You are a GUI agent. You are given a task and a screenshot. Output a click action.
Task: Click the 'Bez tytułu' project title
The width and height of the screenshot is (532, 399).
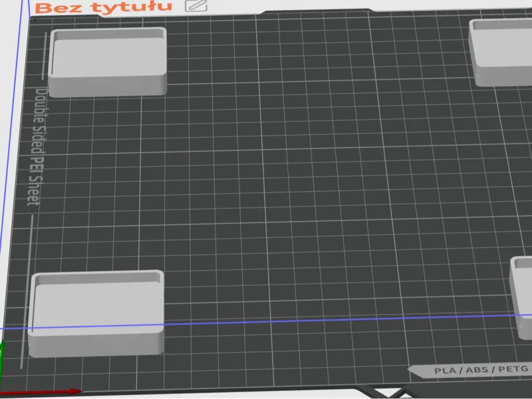coord(104,7)
